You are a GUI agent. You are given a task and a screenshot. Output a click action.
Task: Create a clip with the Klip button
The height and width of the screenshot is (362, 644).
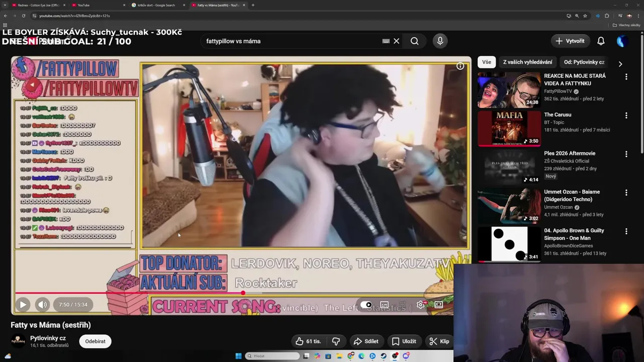(439, 341)
